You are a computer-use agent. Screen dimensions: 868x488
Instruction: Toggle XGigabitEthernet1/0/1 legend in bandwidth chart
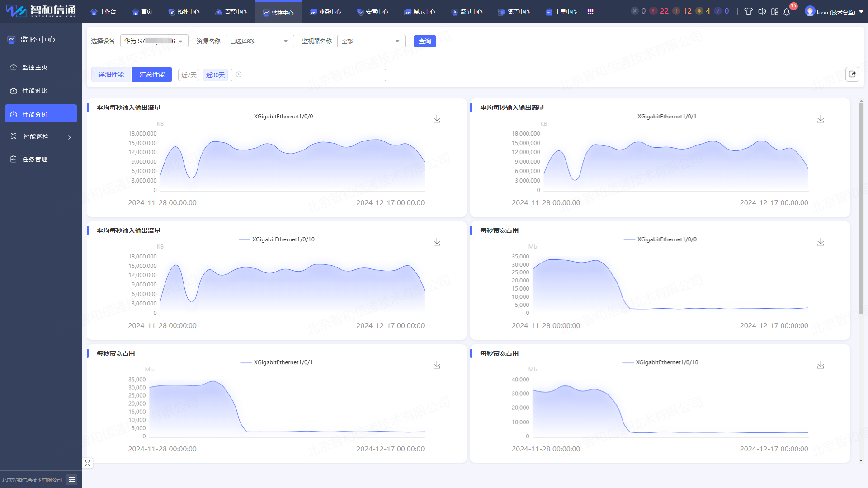277,362
